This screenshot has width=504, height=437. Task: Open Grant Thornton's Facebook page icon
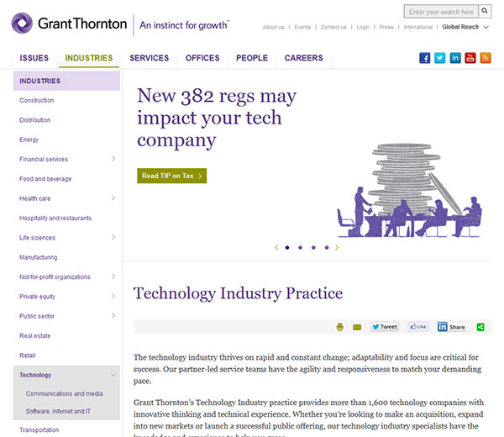coord(425,58)
